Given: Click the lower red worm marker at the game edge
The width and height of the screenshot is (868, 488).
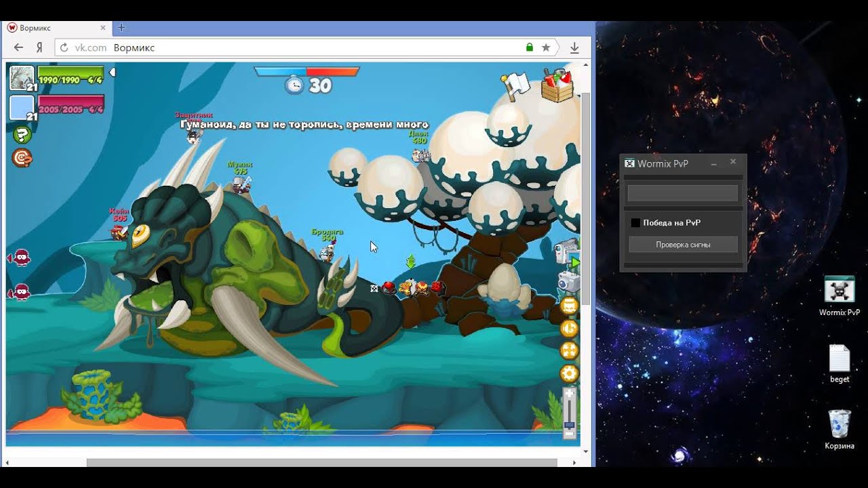Looking at the screenshot, I should 21,292.
